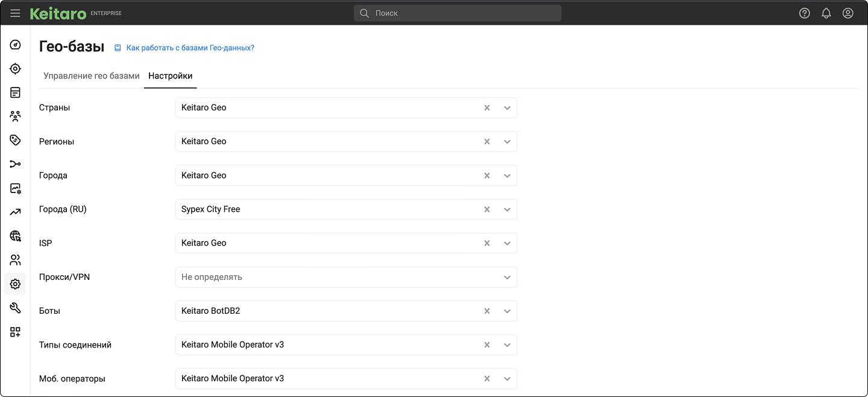Select the Настройки tab
Image resolution: width=868 pixels, height=397 pixels.
pos(171,76)
